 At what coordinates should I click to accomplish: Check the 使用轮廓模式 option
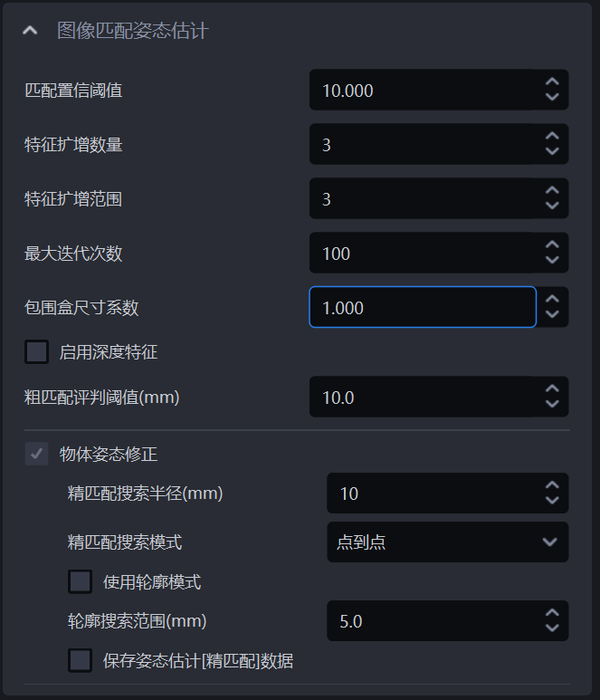coord(81,581)
